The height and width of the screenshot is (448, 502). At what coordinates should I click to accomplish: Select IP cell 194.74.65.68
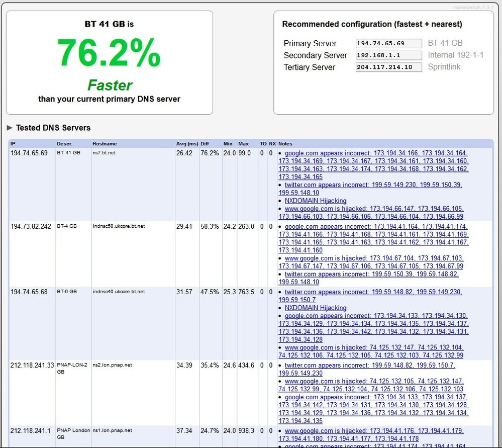[x=29, y=292]
